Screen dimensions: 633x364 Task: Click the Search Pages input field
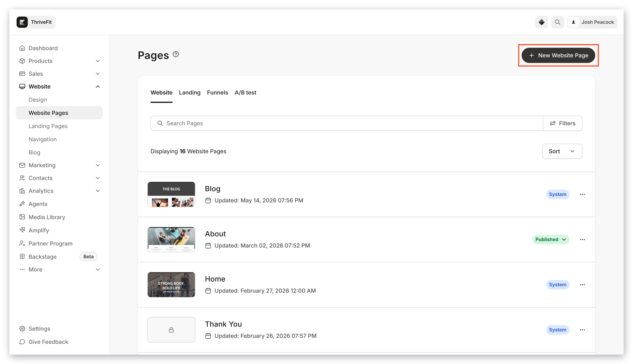pyautogui.click(x=346, y=123)
